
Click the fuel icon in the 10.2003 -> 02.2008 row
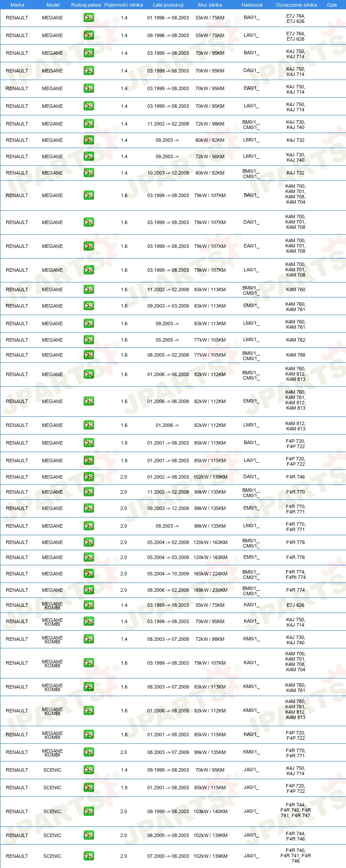pos(89,173)
